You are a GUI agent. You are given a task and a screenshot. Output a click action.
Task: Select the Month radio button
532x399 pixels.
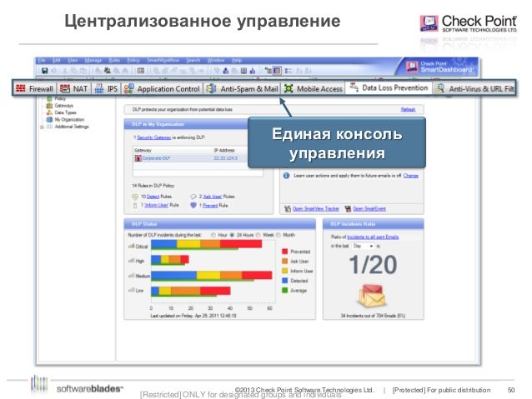(x=279, y=235)
